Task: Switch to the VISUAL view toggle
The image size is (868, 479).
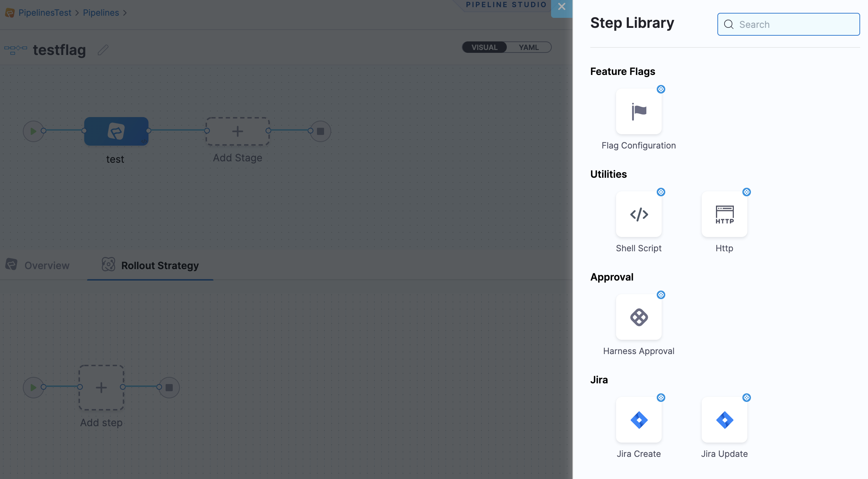Action: (484, 47)
